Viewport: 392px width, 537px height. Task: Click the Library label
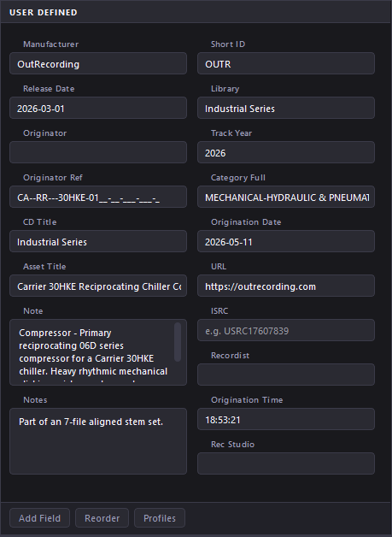tap(225, 89)
